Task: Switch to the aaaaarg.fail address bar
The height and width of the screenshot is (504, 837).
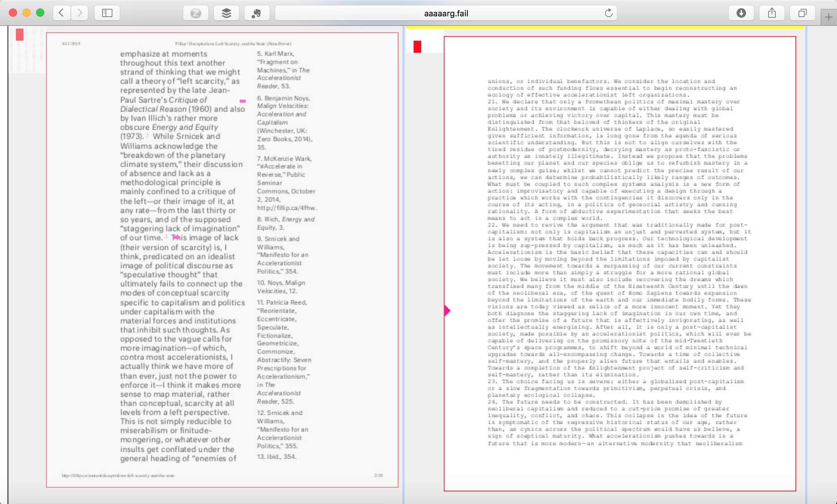Action: [446, 13]
